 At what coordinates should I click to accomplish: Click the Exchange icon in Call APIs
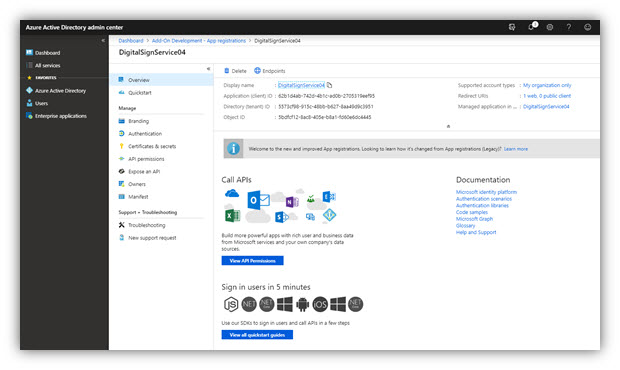coord(329,196)
